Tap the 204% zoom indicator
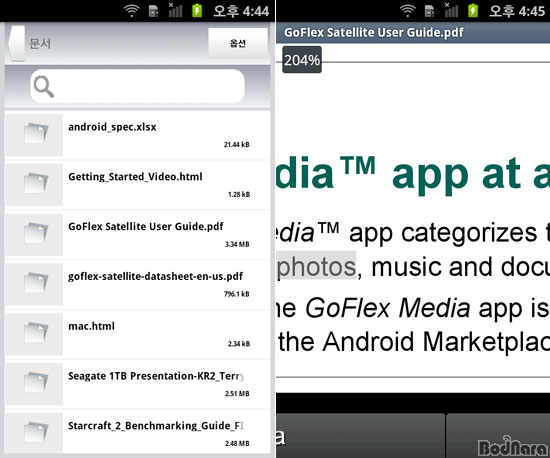The height and width of the screenshot is (458, 550). point(302,60)
